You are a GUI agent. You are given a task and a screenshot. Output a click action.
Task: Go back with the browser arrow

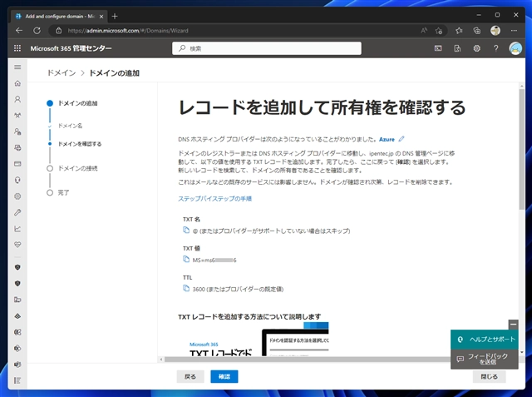[19, 31]
